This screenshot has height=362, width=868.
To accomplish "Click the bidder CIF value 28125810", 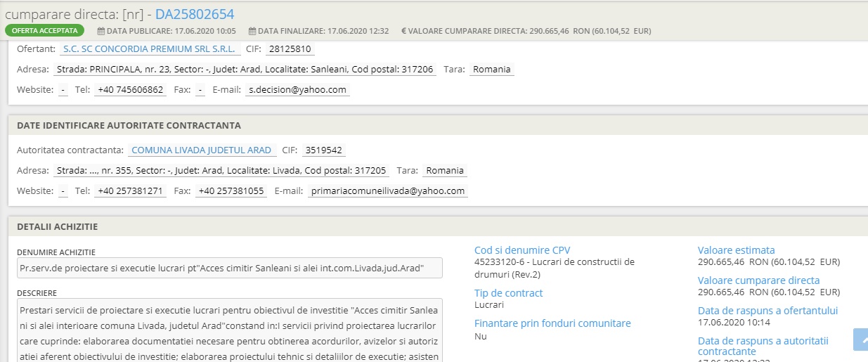I will tap(290, 49).
